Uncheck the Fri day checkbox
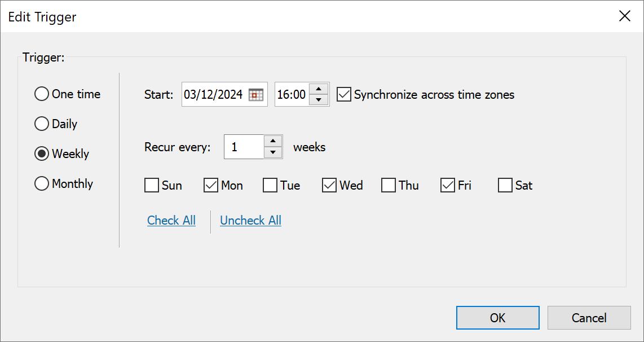 (447, 185)
